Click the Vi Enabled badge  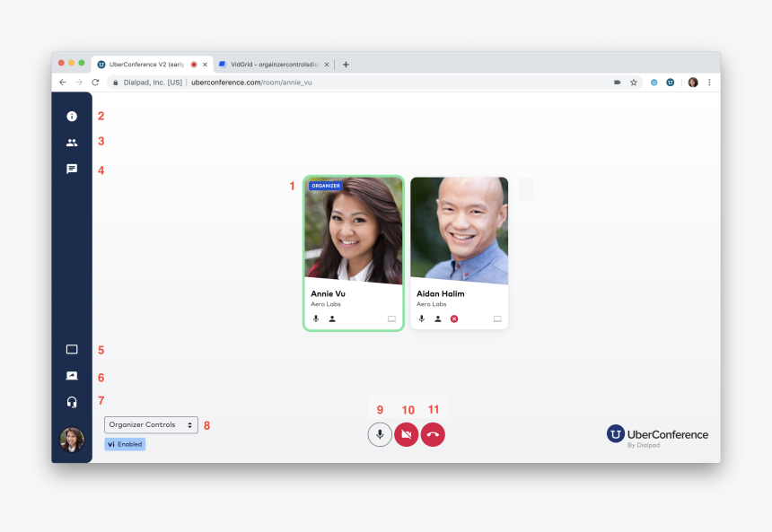point(125,444)
